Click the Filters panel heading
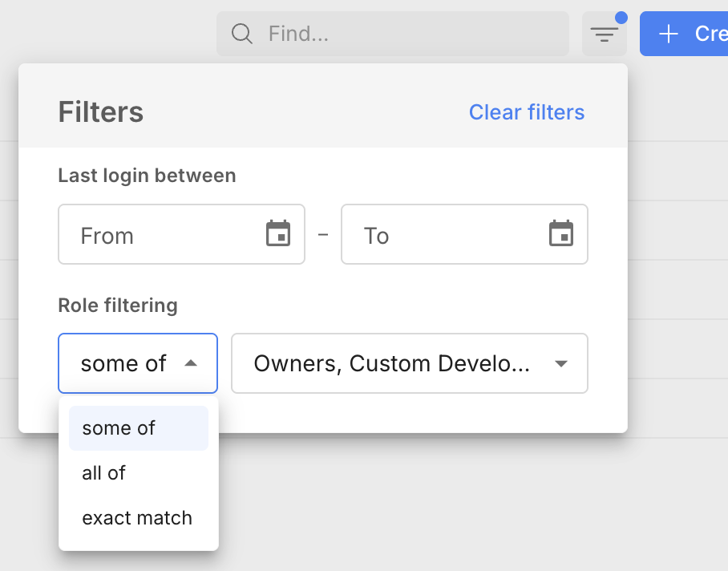Image resolution: width=728 pixels, height=571 pixels. tap(101, 112)
